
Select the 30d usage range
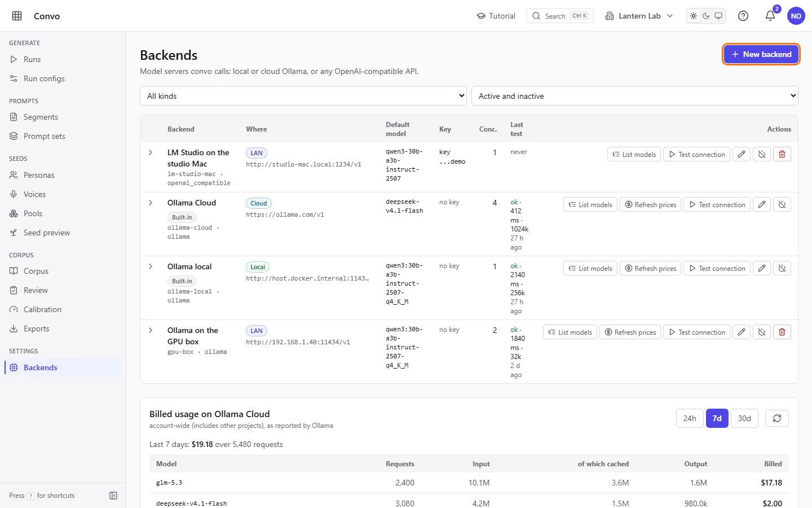[744, 418]
